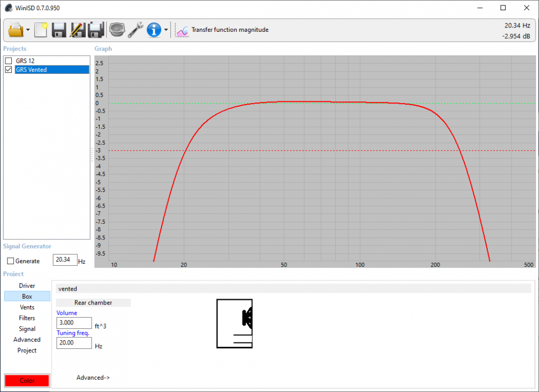Click the Rear chamber button

(x=93, y=302)
